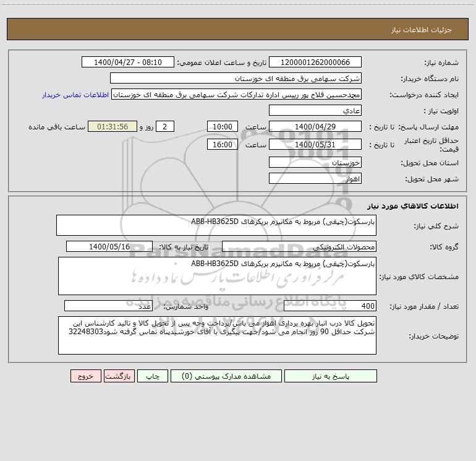Click response deadline time 10:00
This screenshot has height=461, width=476.
point(222,126)
